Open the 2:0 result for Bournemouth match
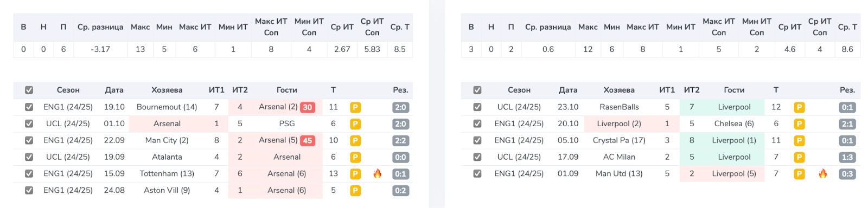Screen dimensions: 868x208 pyautogui.click(x=400, y=107)
